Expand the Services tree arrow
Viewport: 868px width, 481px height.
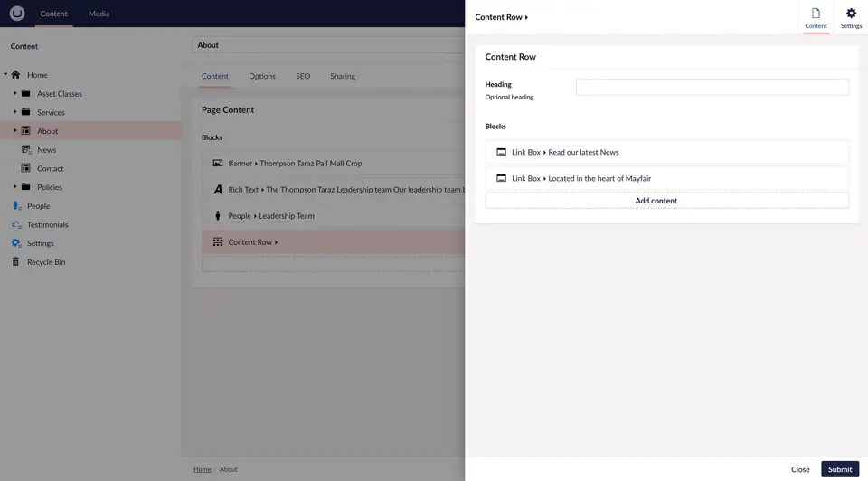click(x=15, y=112)
